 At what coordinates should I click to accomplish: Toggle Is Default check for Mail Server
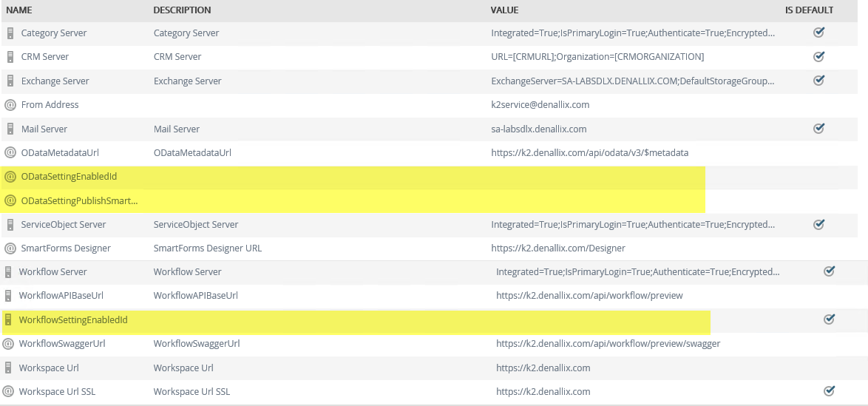(818, 128)
